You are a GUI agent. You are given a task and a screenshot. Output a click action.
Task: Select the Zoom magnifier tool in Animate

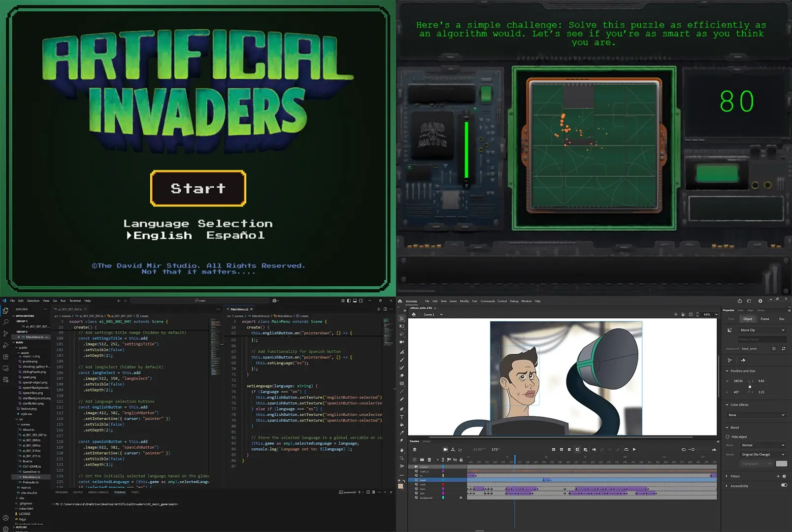[x=402, y=458]
